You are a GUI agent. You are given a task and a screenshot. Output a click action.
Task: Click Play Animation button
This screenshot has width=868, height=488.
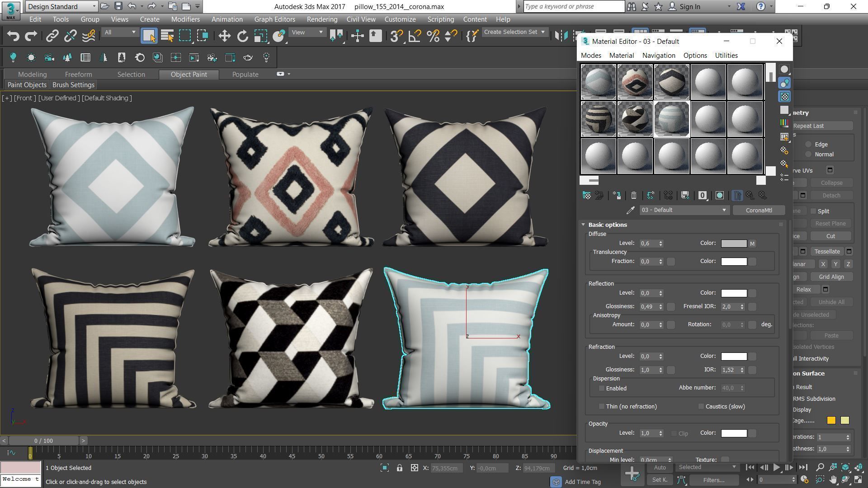(776, 468)
